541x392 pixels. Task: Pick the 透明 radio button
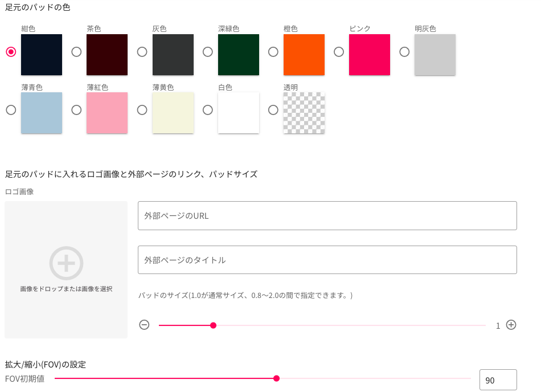(273, 110)
